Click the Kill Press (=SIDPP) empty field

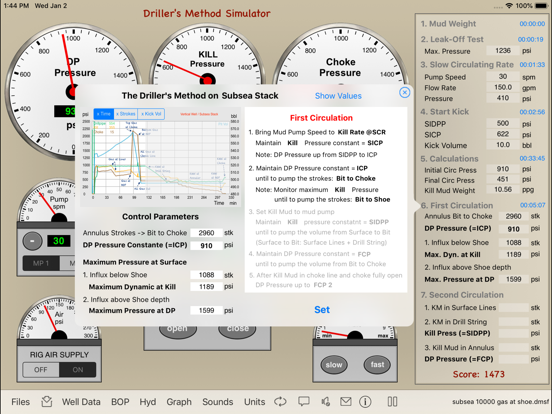[514, 333]
